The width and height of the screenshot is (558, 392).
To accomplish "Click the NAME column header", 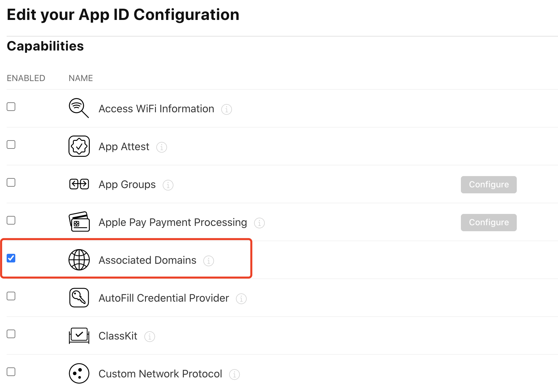I will coord(81,78).
